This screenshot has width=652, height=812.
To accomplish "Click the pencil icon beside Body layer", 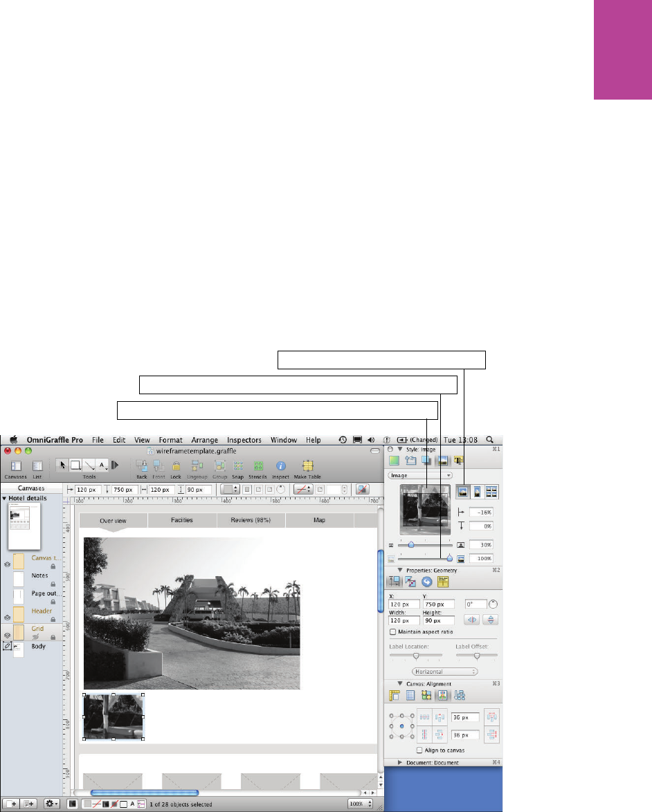I will coord(7,646).
